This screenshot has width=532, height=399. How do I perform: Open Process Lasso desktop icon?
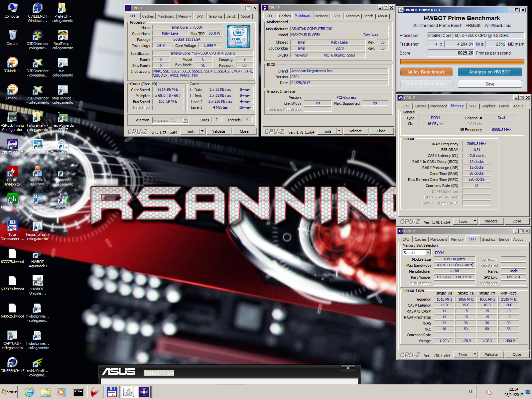point(12,201)
